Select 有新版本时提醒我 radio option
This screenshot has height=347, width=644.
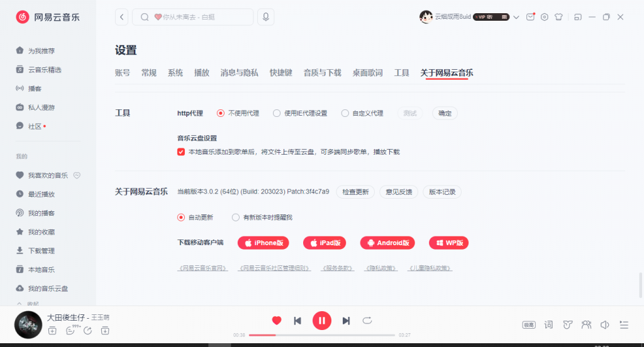(235, 218)
